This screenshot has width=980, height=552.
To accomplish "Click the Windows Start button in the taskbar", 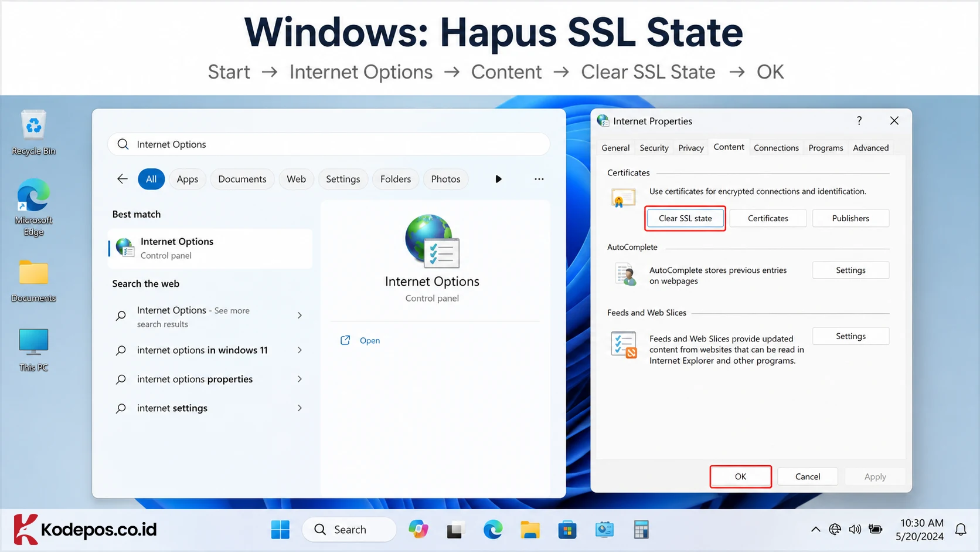I will click(x=280, y=530).
